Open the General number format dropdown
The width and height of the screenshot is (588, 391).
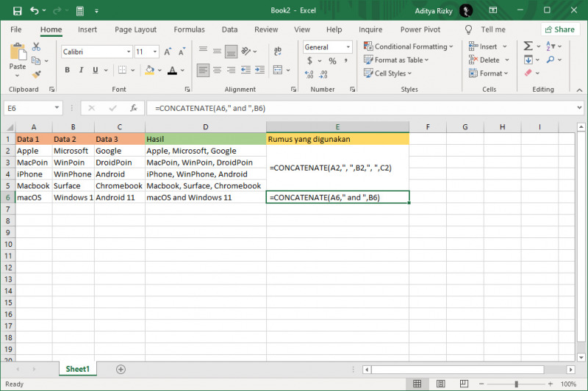(348, 47)
